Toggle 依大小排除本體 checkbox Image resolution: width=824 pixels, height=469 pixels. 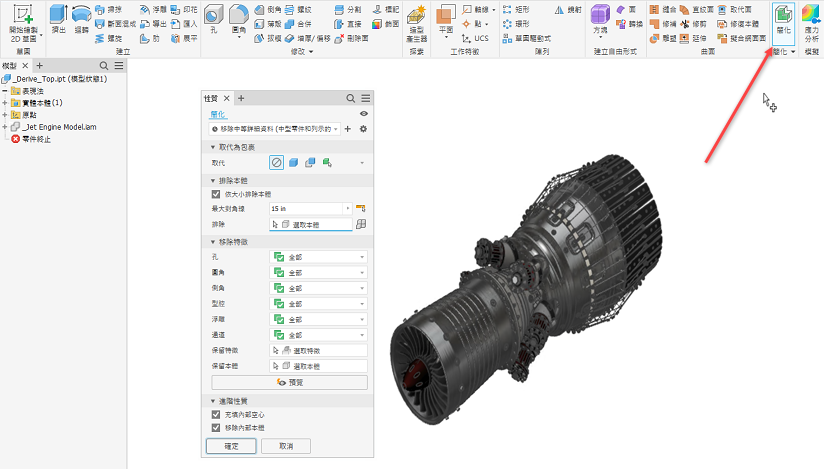coord(216,194)
